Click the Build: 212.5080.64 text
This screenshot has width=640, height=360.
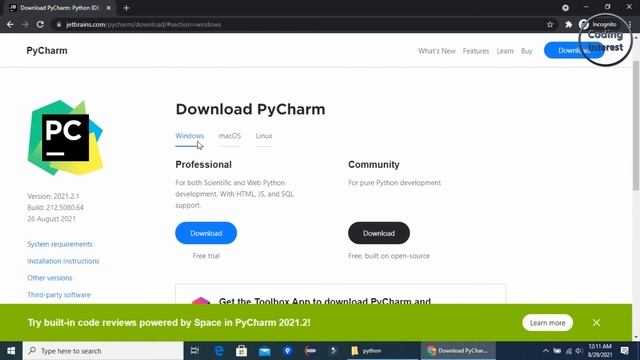click(x=55, y=207)
